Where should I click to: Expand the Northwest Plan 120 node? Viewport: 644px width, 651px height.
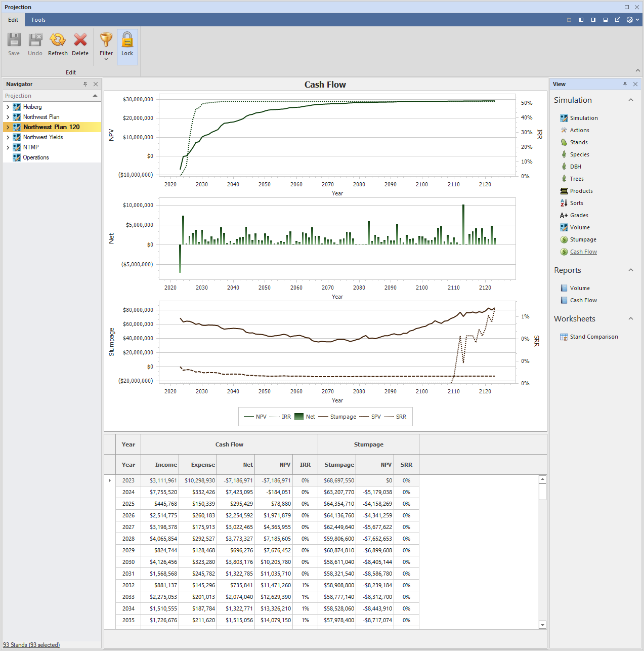tap(8, 127)
